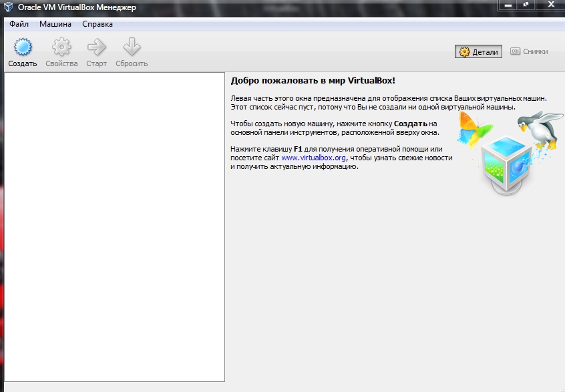Click inside the empty virtual machine list
This screenshot has width=565, height=392.
click(x=114, y=227)
